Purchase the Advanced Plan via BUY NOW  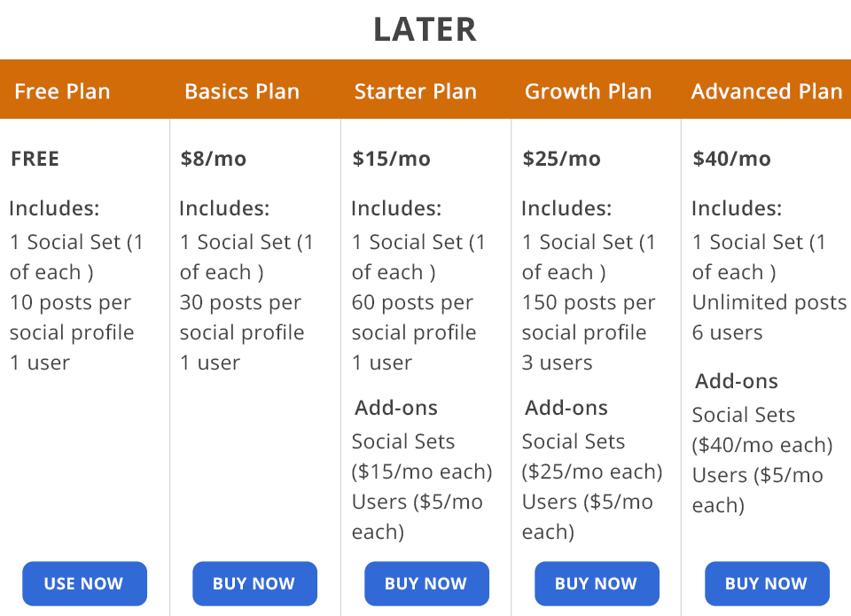click(x=766, y=583)
